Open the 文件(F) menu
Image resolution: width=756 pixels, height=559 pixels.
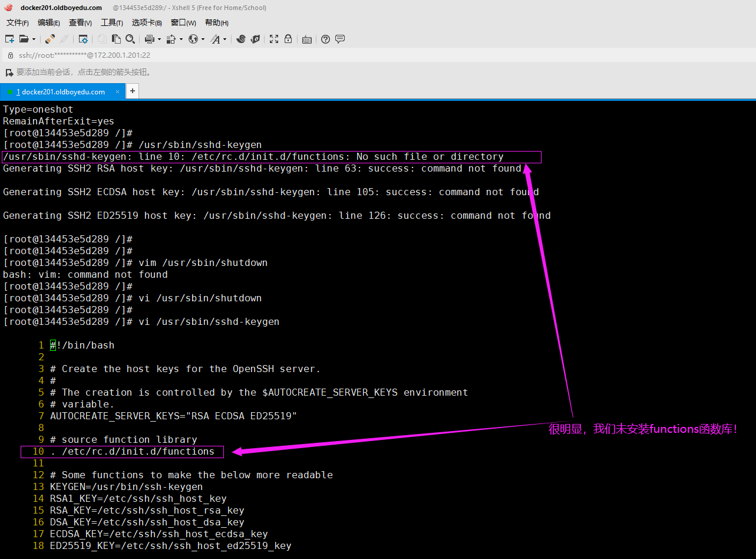coord(17,22)
